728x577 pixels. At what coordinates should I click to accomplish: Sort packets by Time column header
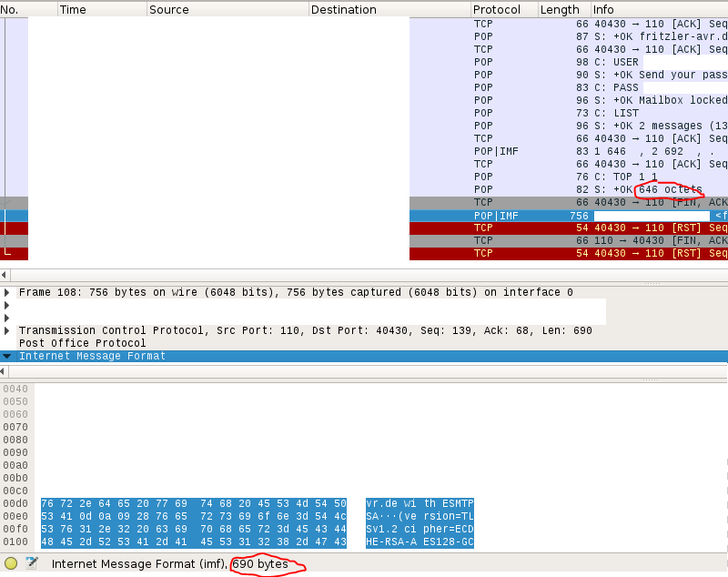[103, 9]
